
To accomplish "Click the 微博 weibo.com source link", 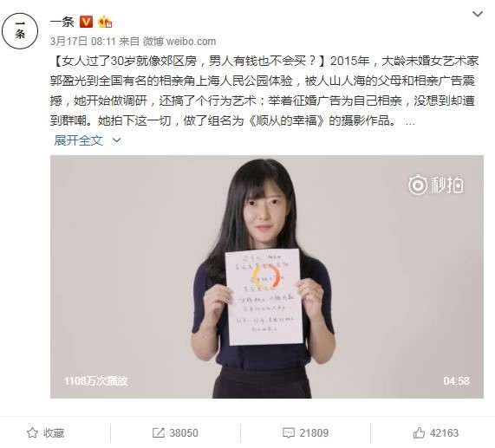I will coord(179,42).
